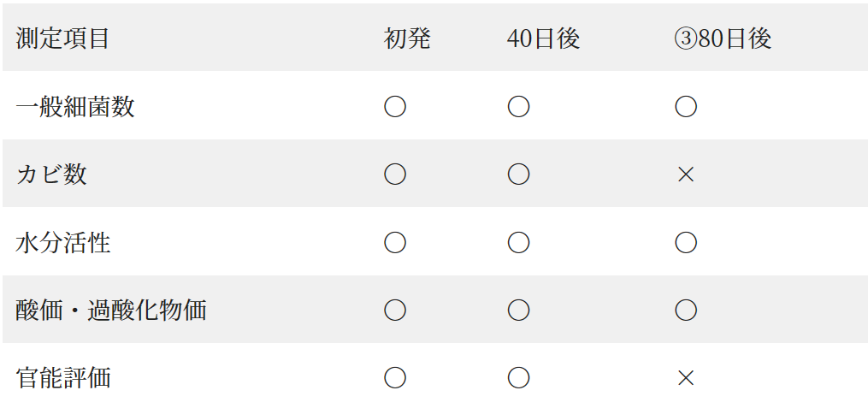Select the ○ for 官能評価 under 初発
The image size is (868, 414).
394,378
